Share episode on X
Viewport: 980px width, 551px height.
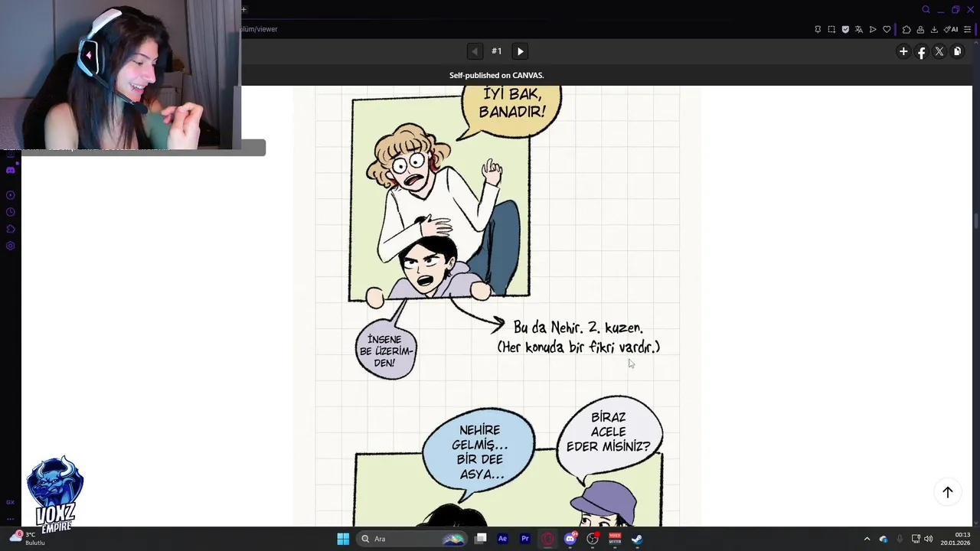(x=939, y=51)
